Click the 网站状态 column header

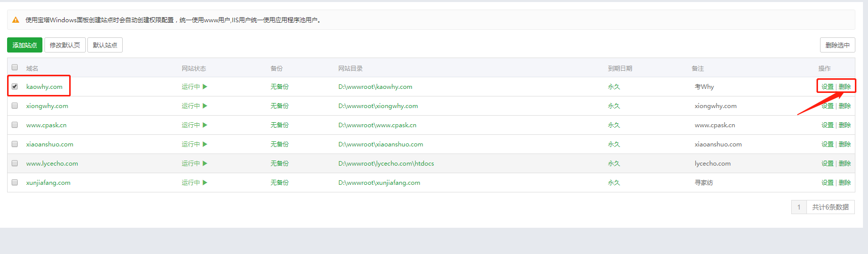pos(194,68)
